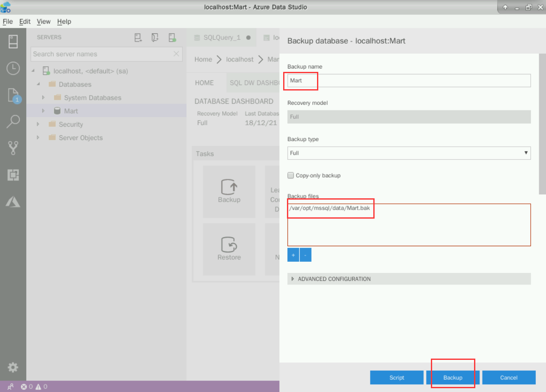Click the Cancel button in backup dialog
546x392 pixels.
pos(508,378)
